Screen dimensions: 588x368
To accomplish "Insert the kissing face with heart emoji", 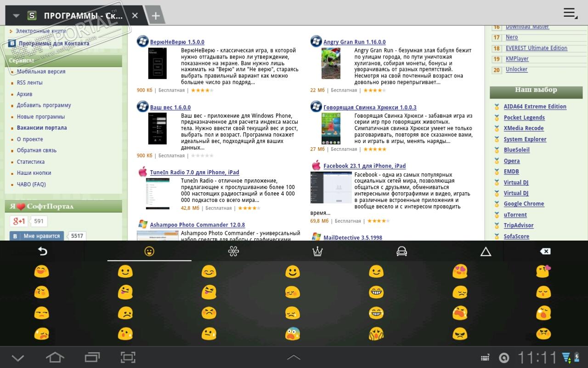I will tap(543, 271).
